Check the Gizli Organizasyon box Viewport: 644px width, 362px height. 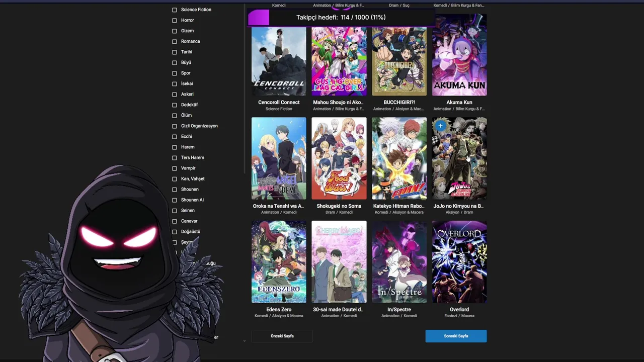coord(175,126)
